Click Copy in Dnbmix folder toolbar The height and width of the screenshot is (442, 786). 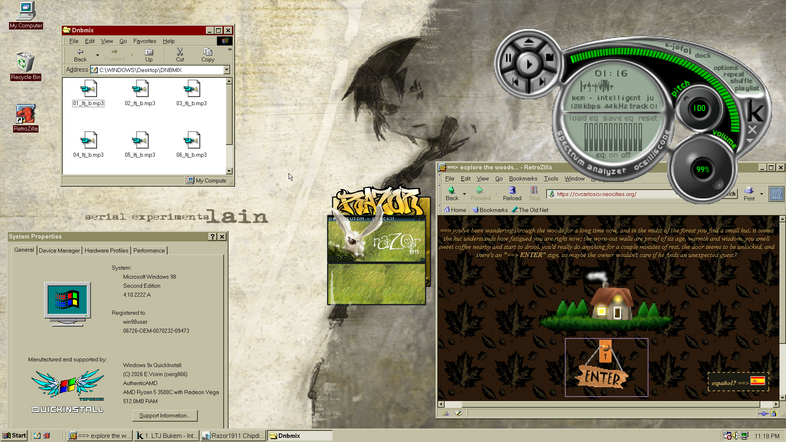tap(208, 55)
